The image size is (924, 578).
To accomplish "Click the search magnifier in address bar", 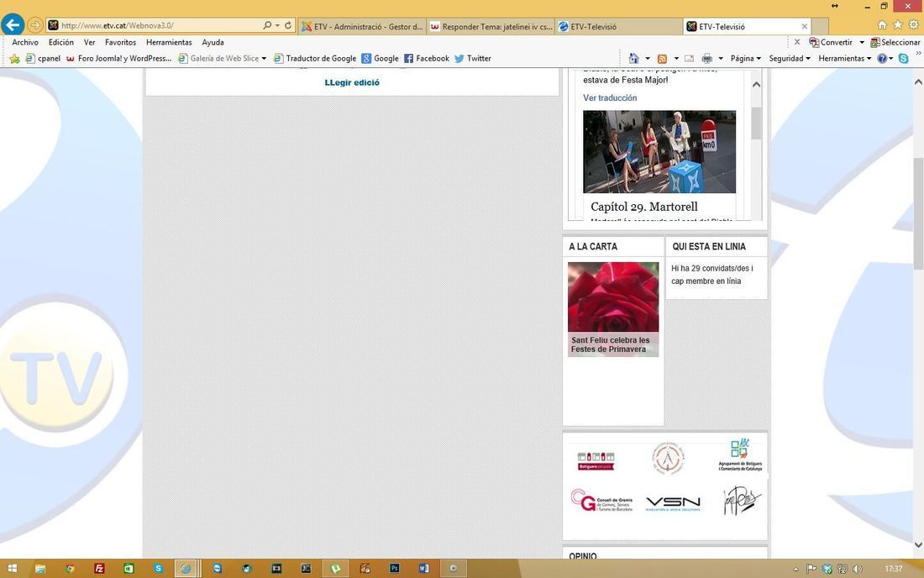I will click(x=267, y=25).
